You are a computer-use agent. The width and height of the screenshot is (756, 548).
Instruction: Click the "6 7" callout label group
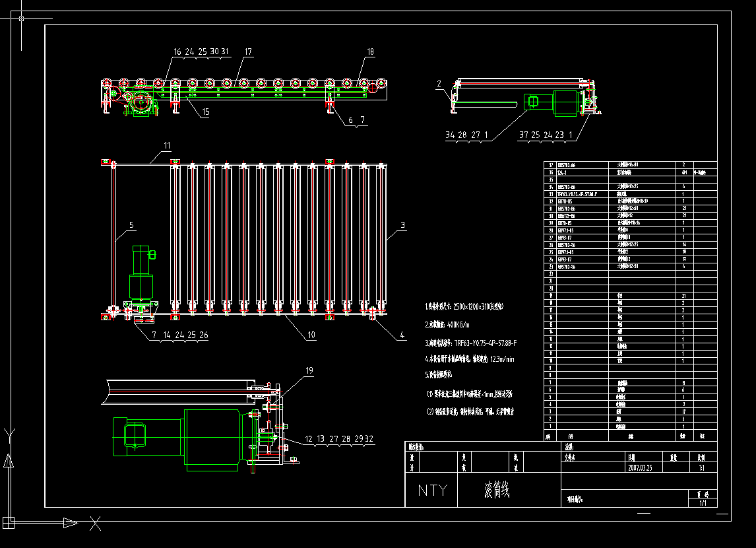[x=356, y=120]
